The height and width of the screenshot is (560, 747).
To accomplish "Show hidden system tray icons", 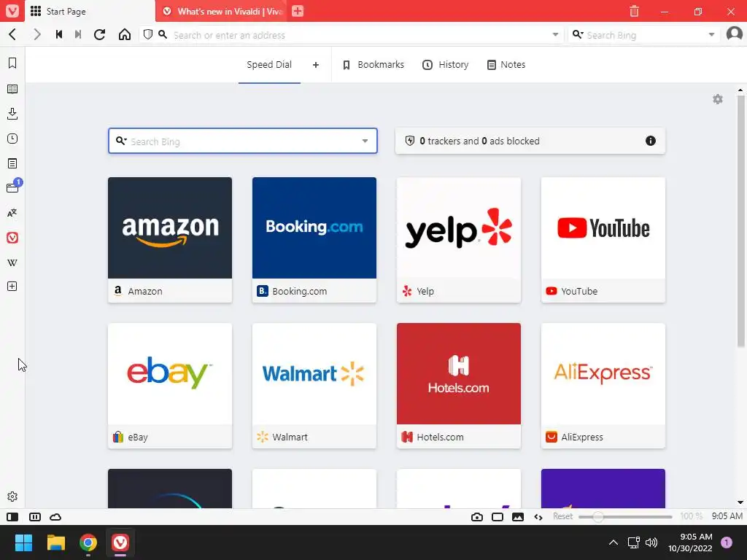I will pos(613,542).
